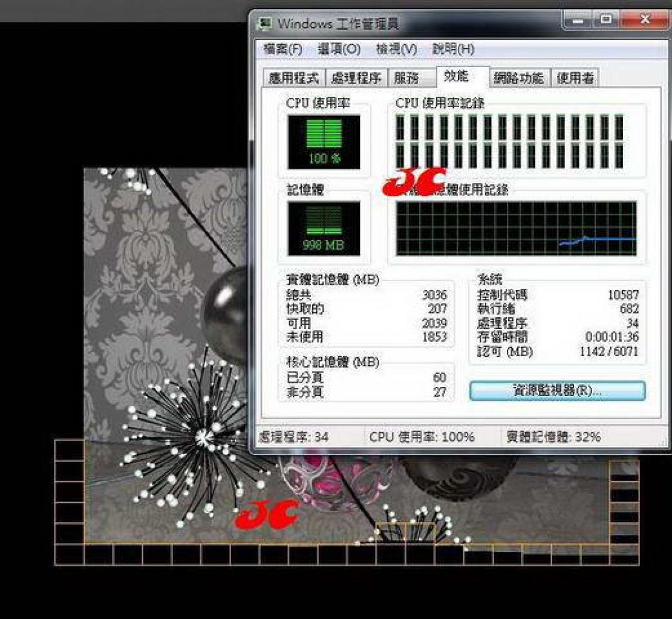Open the 說明(H) menu
The width and height of the screenshot is (672, 619).
click(453, 49)
